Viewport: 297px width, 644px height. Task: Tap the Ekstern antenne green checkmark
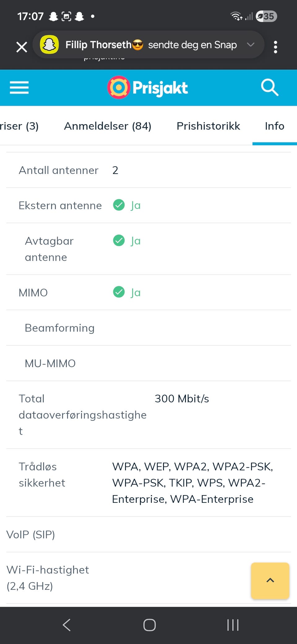click(x=119, y=205)
